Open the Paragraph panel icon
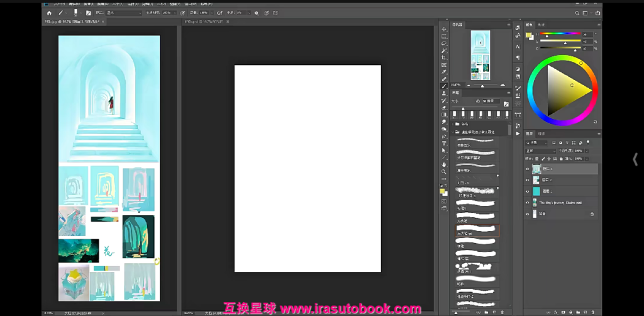 tap(518, 57)
